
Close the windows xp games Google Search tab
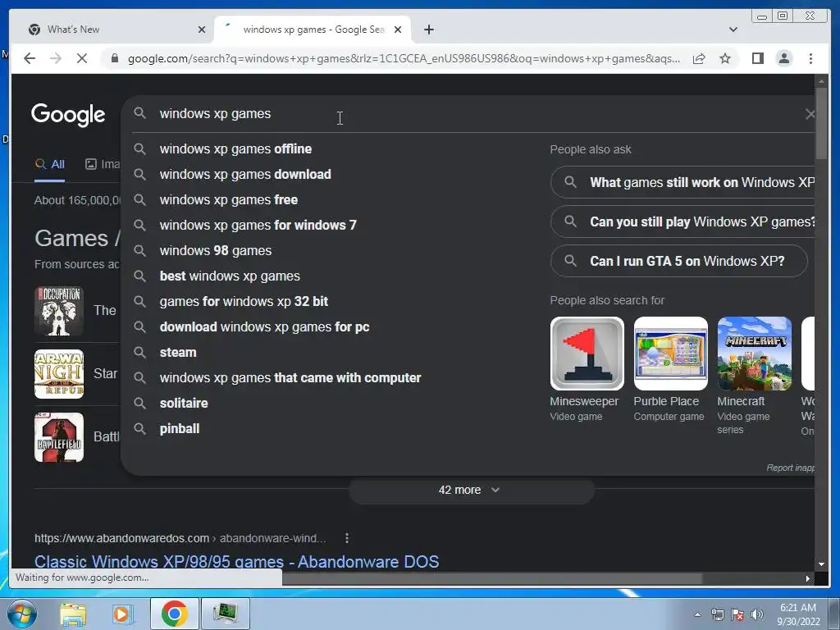pos(398,30)
